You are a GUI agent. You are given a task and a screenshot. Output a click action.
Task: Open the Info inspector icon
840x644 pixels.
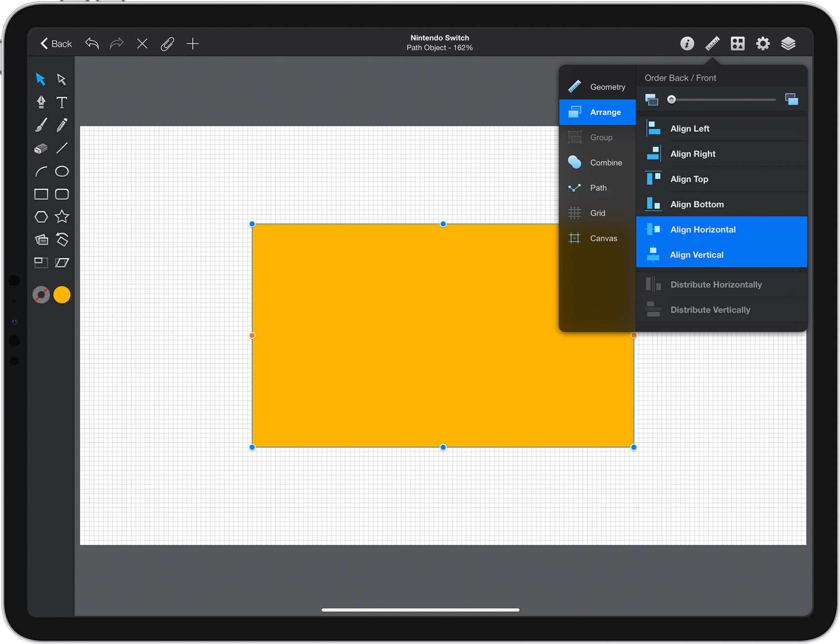[x=687, y=43]
